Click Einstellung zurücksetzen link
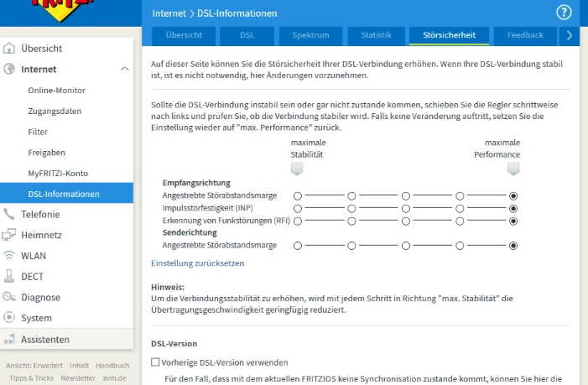 point(198,263)
